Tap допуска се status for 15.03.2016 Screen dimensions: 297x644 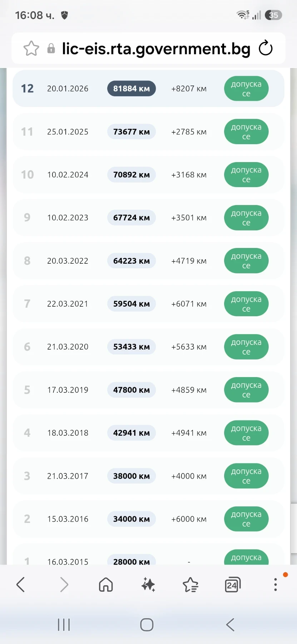pyautogui.click(x=246, y=519)
